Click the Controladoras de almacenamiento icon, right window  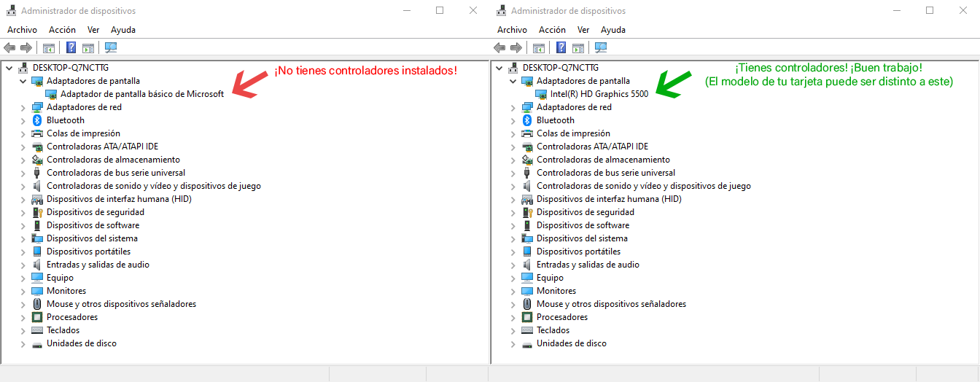[x=528, y=160]
